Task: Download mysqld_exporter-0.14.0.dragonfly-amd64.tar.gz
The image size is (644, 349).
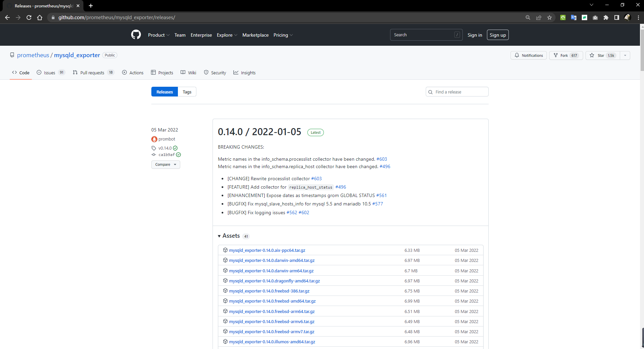Action: [274, 281]
